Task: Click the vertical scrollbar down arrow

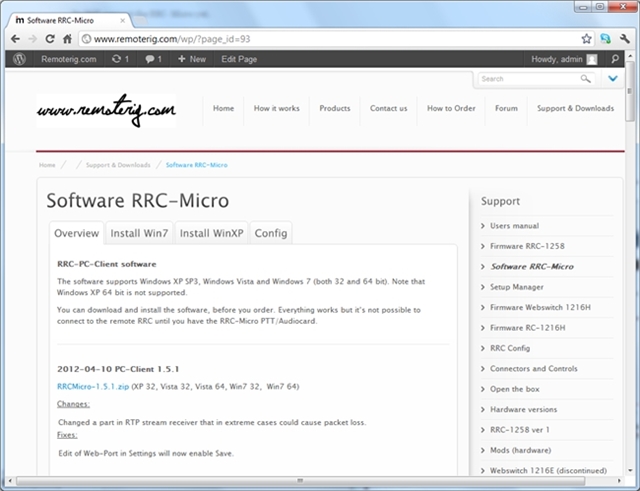Action: pyautogui.click(x=630, y=470)
